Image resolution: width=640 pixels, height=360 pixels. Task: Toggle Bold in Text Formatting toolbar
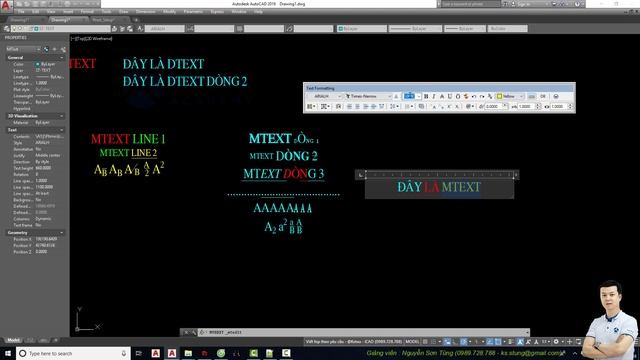coord(426,96)
